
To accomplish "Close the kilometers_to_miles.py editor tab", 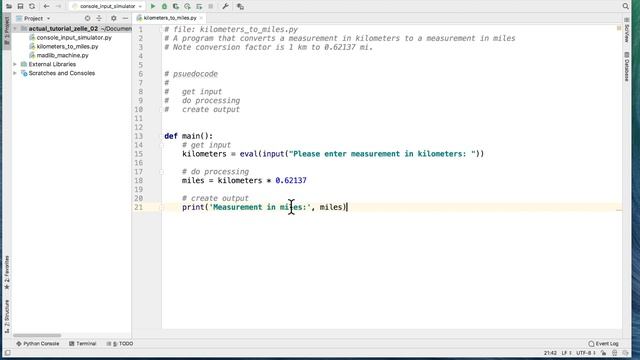I will coord(201,18).
